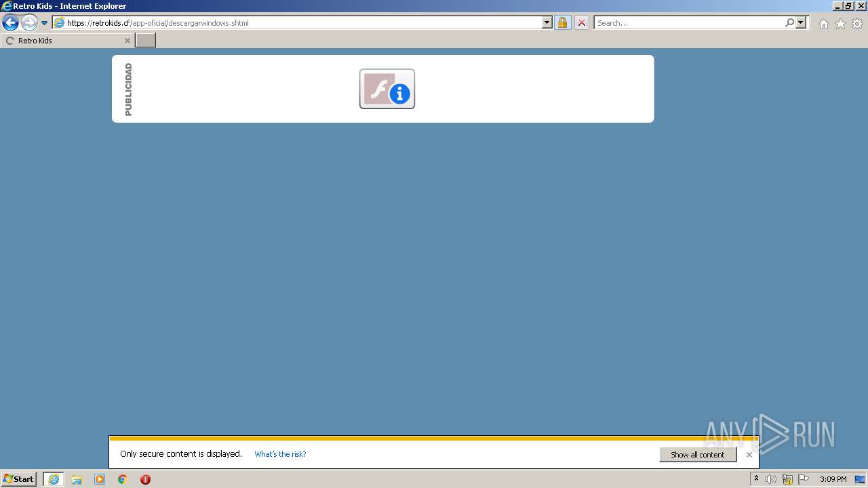Expand the address bar autocomplete dropdown
The width and height of the screenshot is (868, 488).
point(547,22)
